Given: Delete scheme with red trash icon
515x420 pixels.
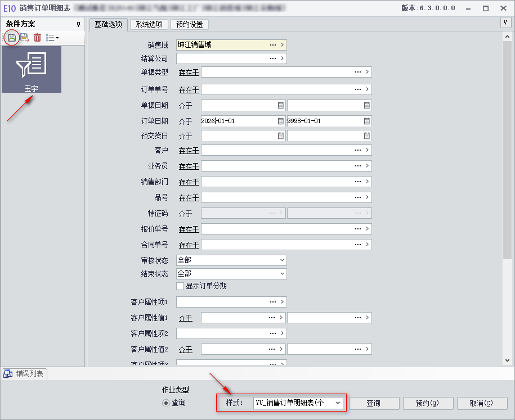Looking at the screenshot, I should [38, 38].
